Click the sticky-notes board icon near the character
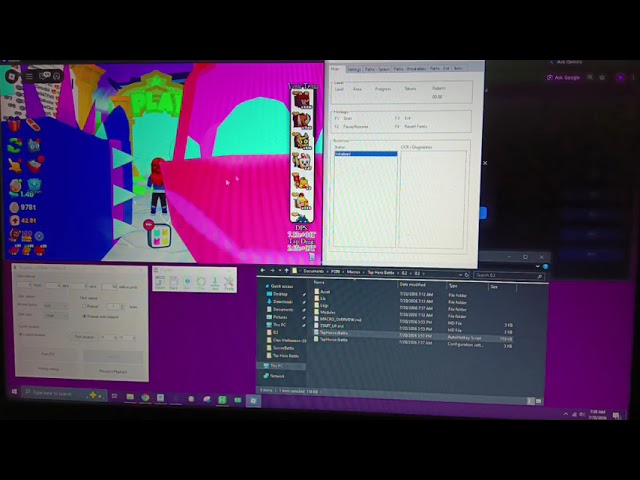The height and width of the screenshot is (480, 640). click(x=159, y=237)
